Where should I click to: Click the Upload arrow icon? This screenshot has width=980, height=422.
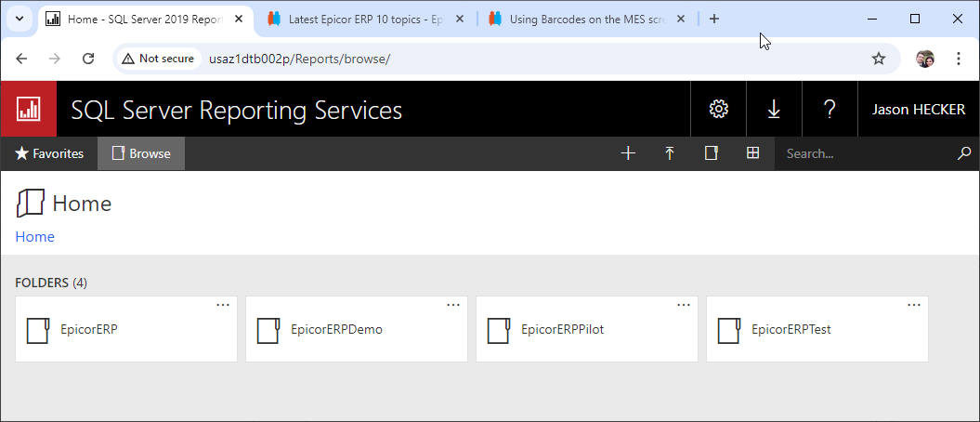tap(670, 153)
